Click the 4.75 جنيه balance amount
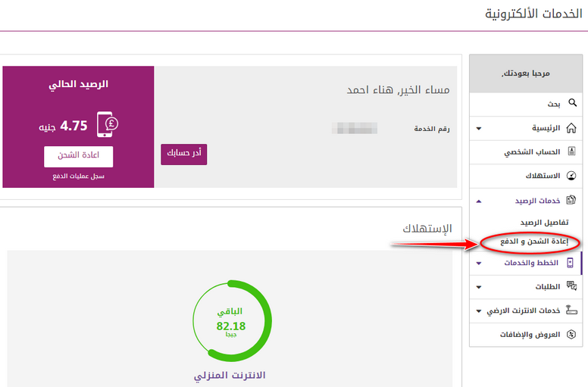 63,126
